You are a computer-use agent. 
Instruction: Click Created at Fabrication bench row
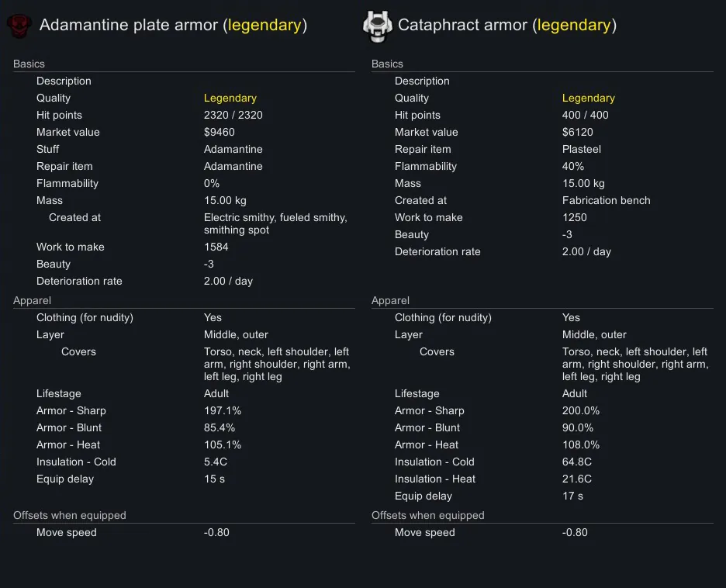(542, 201)
